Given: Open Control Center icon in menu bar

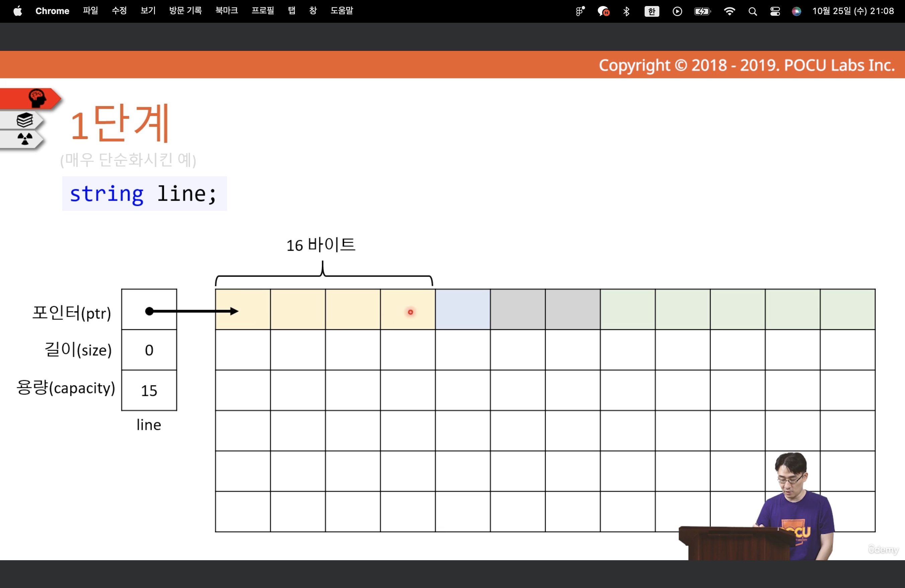Looking at the screenshot, I should 774,11.
